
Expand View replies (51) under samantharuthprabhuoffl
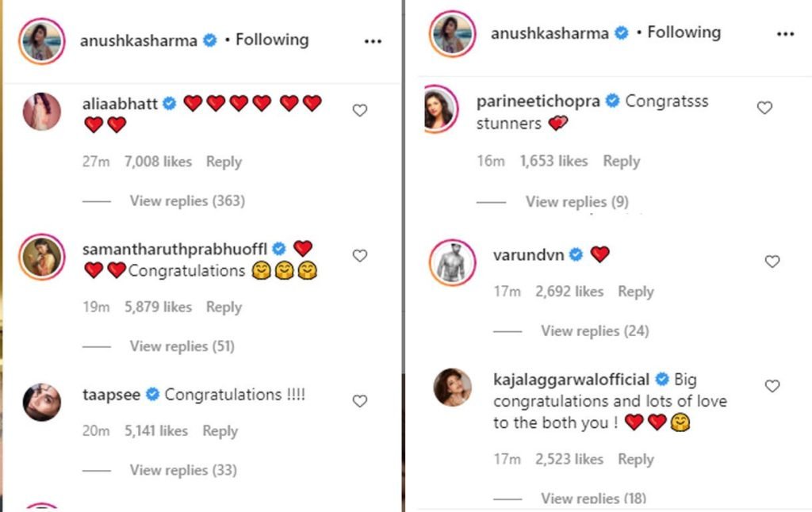coord(182,346)
